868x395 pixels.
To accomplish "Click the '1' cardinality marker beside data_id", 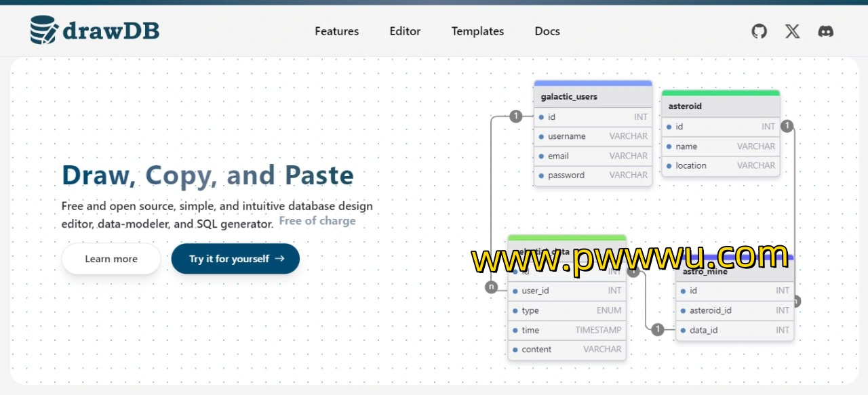I will point(657,329).
